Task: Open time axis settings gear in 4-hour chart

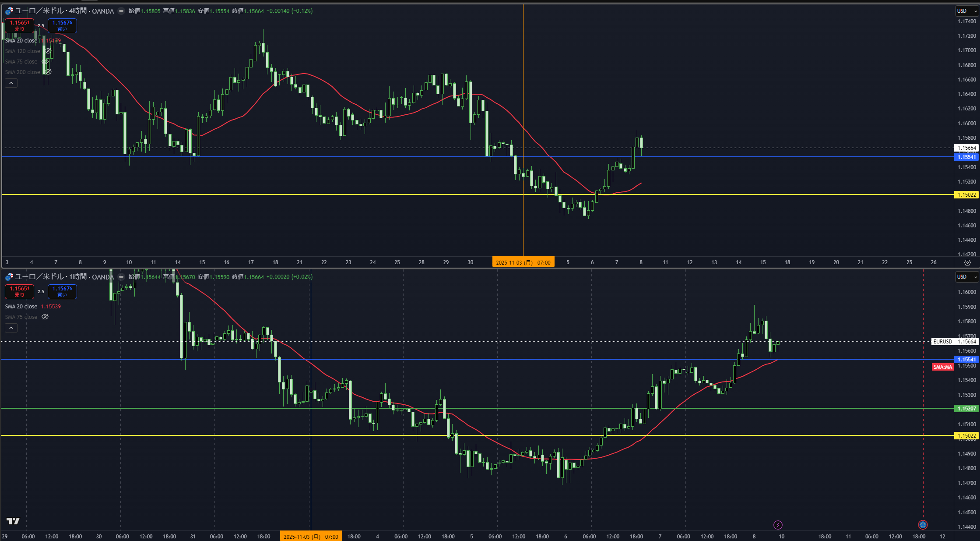Action: 967,262
